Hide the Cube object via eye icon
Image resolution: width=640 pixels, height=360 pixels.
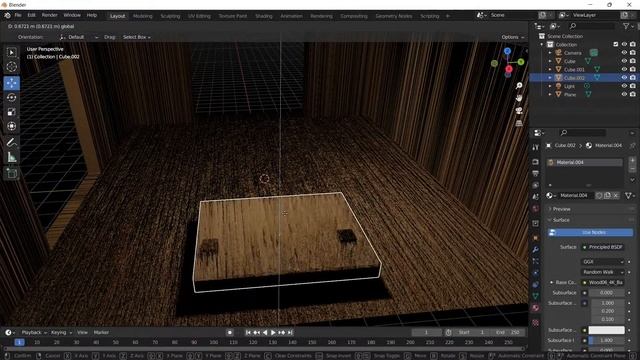624,61
